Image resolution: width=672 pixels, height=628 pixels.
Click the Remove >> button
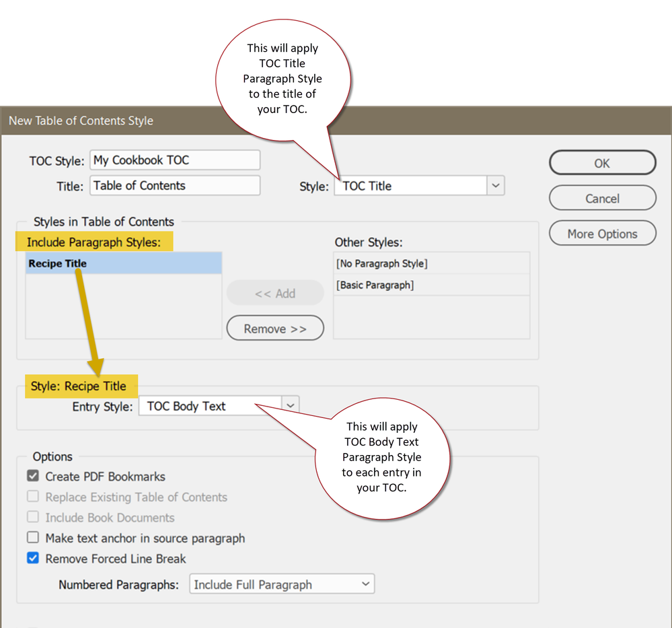[274, 328]
